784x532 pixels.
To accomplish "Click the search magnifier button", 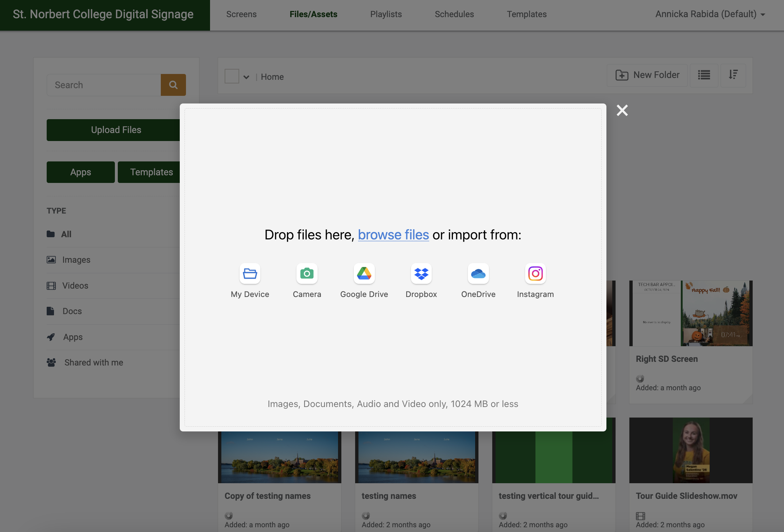I will [x=173, y=85].
